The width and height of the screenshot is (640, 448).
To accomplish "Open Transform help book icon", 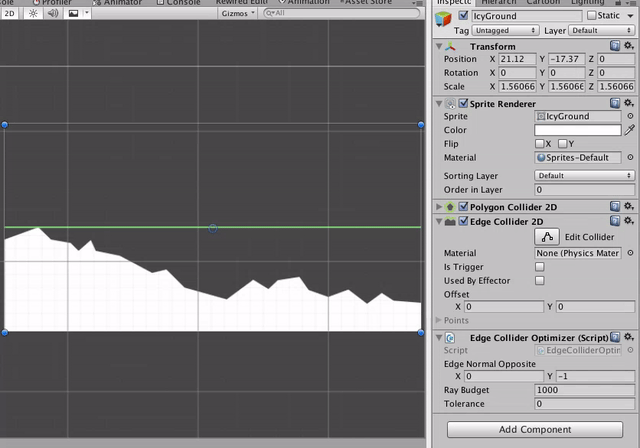I will pos(615,46).
